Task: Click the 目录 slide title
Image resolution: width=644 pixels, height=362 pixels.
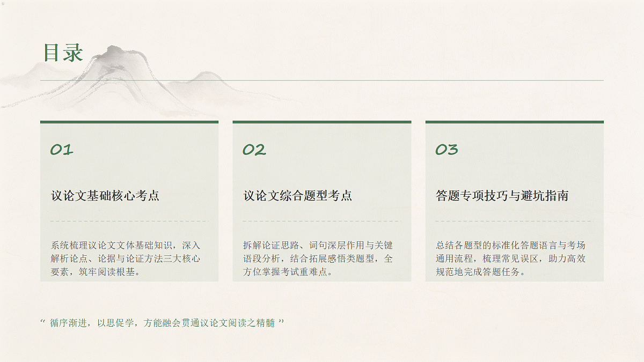Action: [x=63, y=53]
